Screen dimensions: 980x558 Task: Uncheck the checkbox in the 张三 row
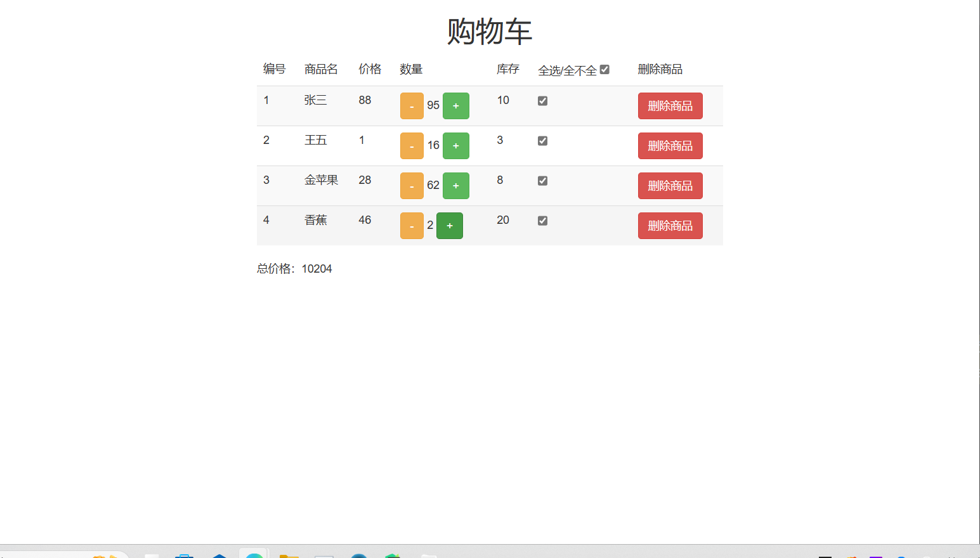click(x=542, y=101)
